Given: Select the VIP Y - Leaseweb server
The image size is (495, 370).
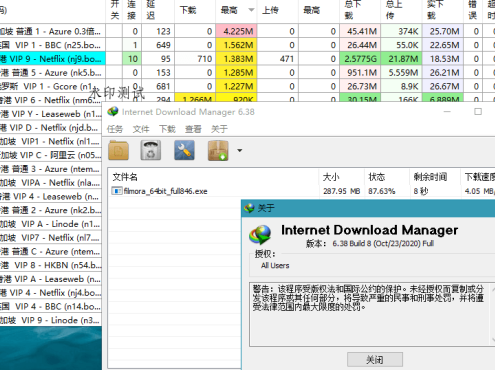Looking at the screenshot, I should (x=51, y=114).
